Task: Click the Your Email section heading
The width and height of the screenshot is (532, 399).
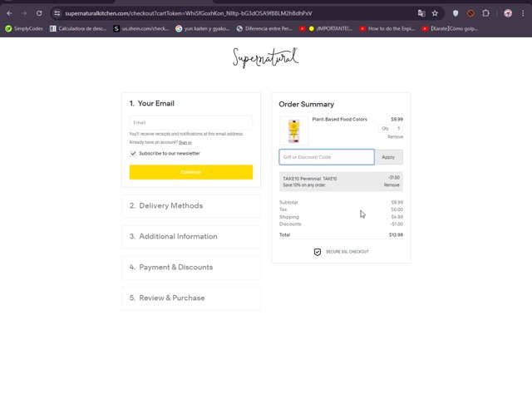Action: pos(151,103)
